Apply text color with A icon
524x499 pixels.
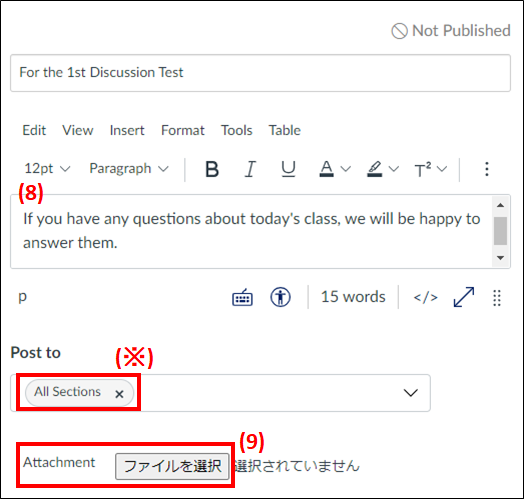click(x=326, y=169)
